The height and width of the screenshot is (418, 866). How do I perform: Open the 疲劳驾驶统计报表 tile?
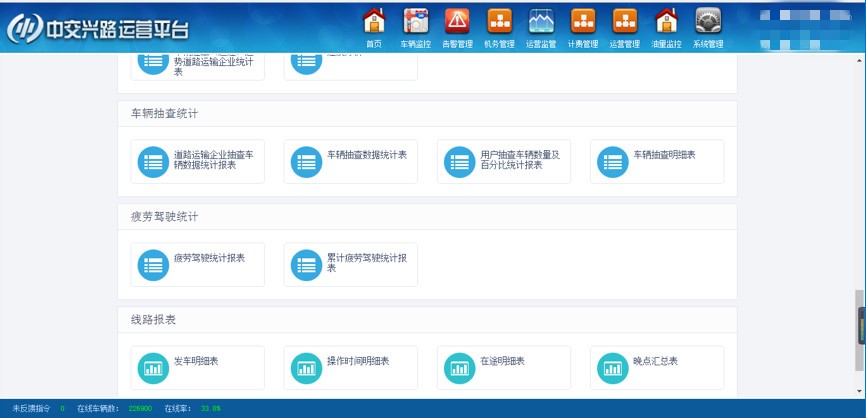coord(198,264)
